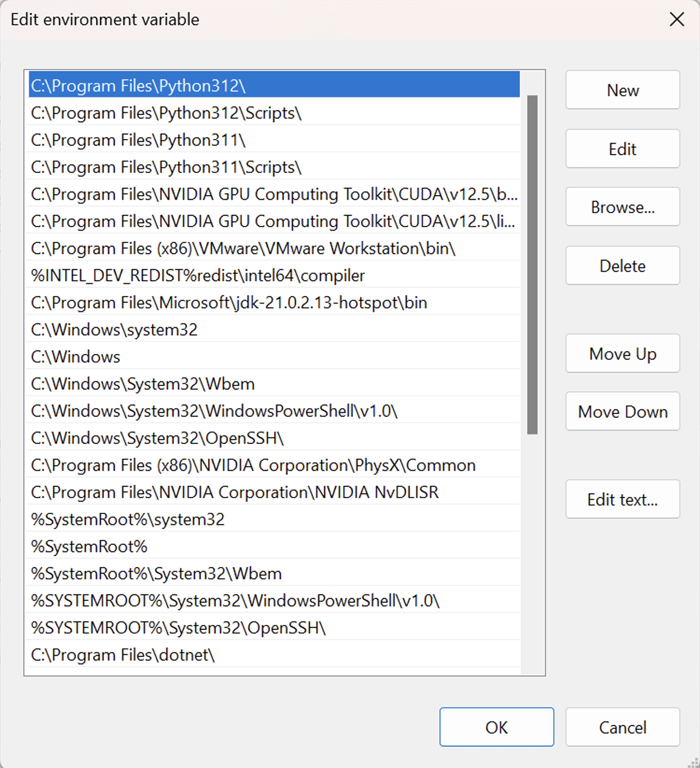The height and width of the screenshot is (768, 700).
Task: Select the NVIDIA NvDLISR entry
Action: coord(274,492)
